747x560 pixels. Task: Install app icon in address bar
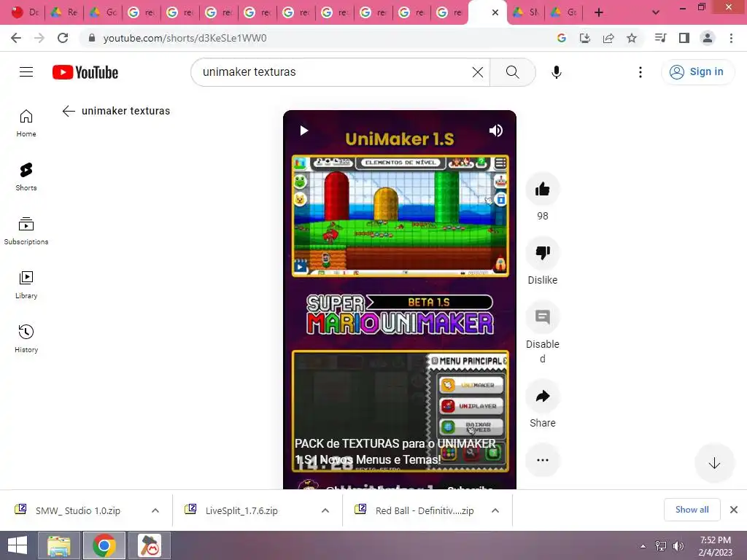coord(584,38)
